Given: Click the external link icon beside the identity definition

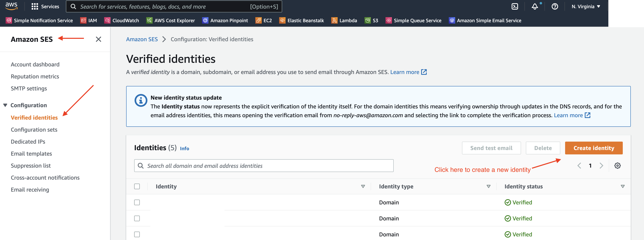Looking at the screenshot, I should click(424, 72).
